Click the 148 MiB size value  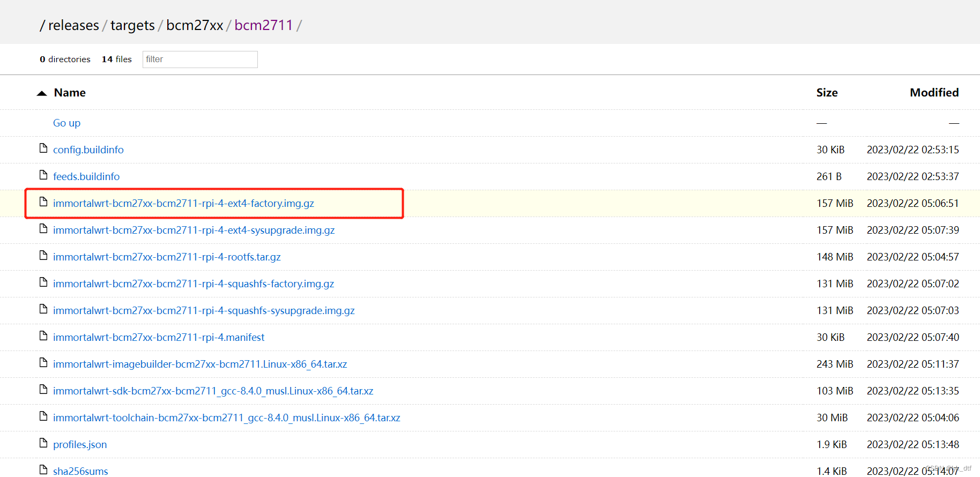(x=835, y=257)
